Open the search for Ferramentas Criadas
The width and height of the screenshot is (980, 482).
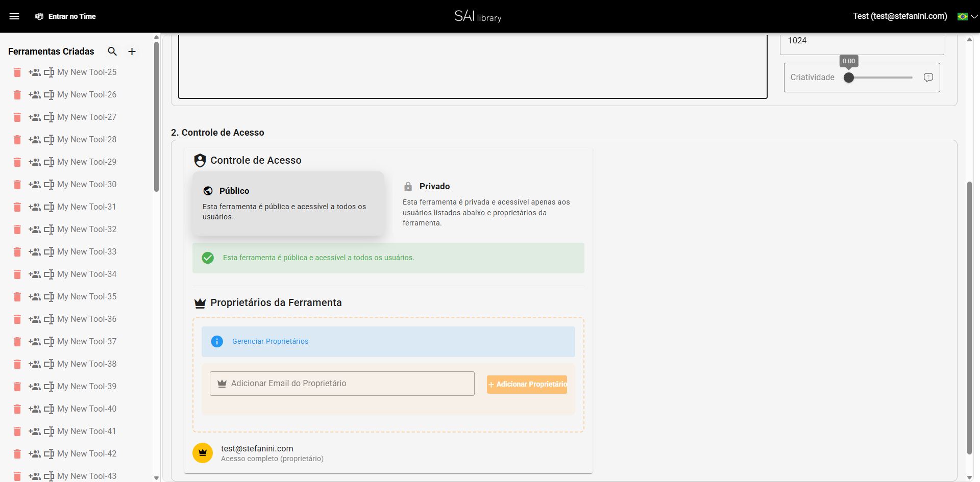(112, 52)
